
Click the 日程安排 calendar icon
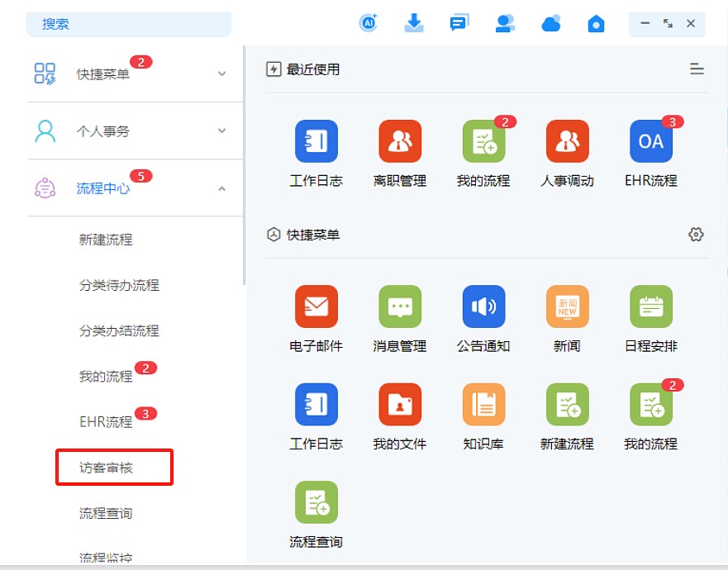[650, 306]
